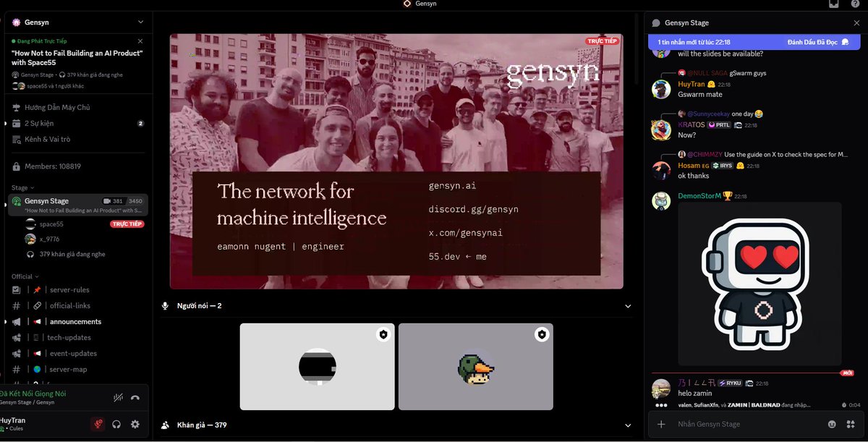Disconnect from voice using the hang-up icon

135,397
